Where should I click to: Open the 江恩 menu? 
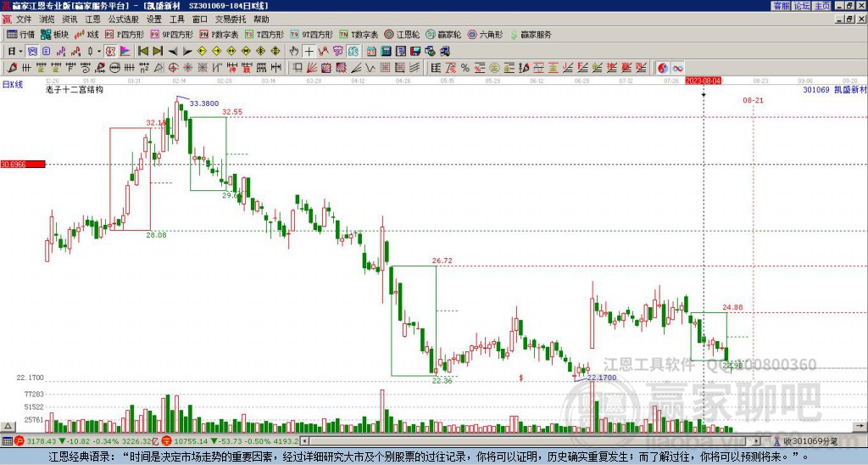pyautogui.click(x=92, y=20)
